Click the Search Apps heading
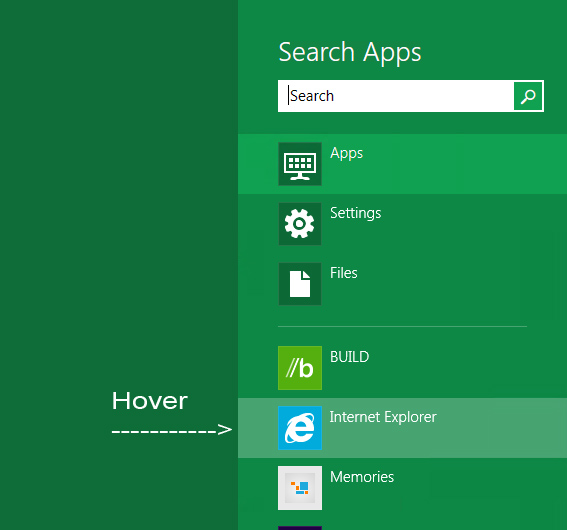This screenshot has height=530, width=567. (350, 53)
